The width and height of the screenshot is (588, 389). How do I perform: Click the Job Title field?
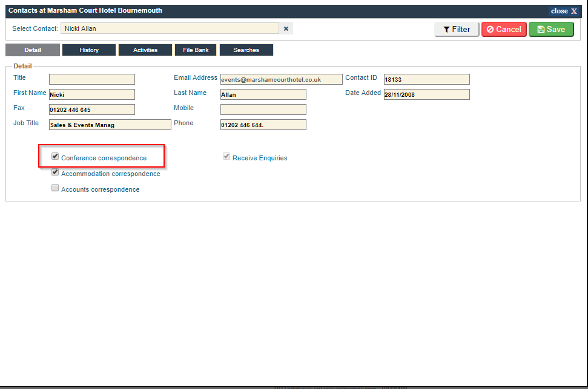tap(110, 125)
